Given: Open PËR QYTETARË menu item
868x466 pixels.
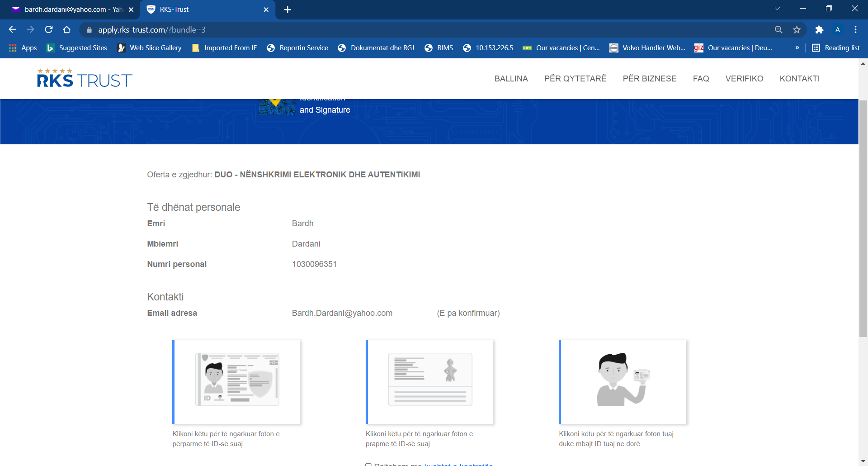Looking at the screenshot, I should 575,79.
